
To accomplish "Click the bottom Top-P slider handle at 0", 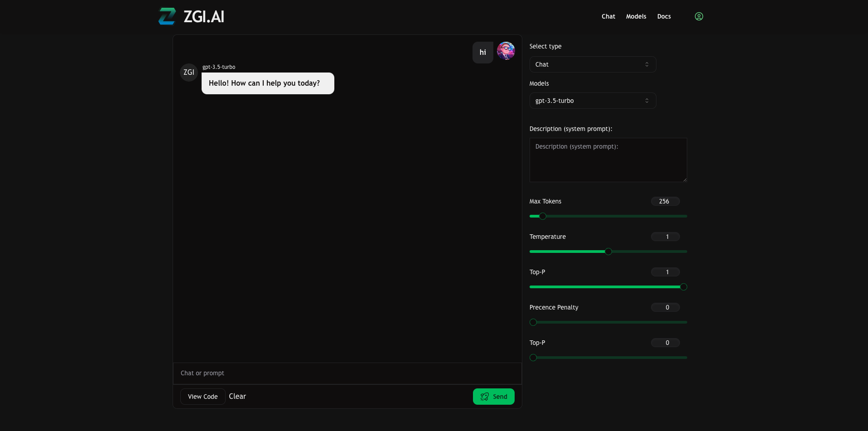I will tap(533, 358).
